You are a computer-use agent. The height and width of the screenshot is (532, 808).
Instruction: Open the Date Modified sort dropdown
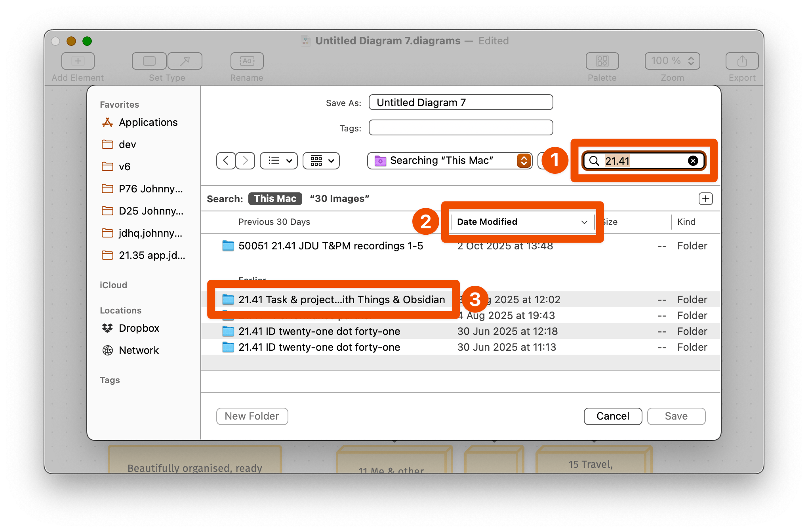[521, 222]
